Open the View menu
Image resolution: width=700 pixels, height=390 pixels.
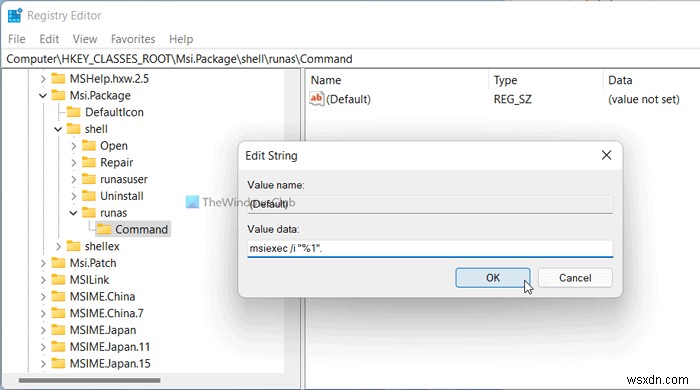[85, 39]
